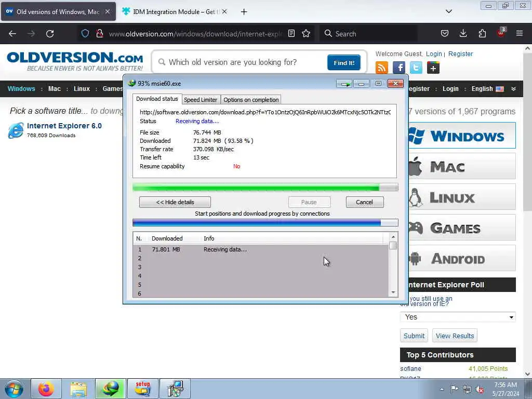
Task: Submit the Internet Explorer poll
Action: 414,336
